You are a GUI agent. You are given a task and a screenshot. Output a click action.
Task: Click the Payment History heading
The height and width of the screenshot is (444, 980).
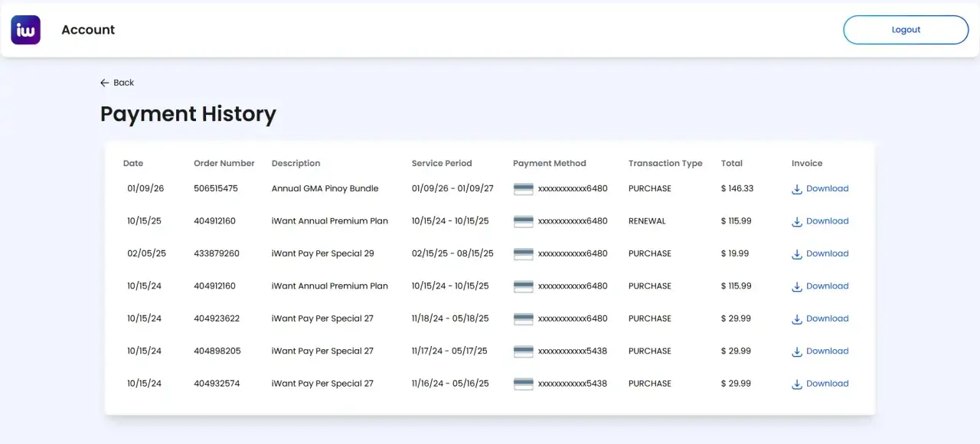[x=188, y=114]
